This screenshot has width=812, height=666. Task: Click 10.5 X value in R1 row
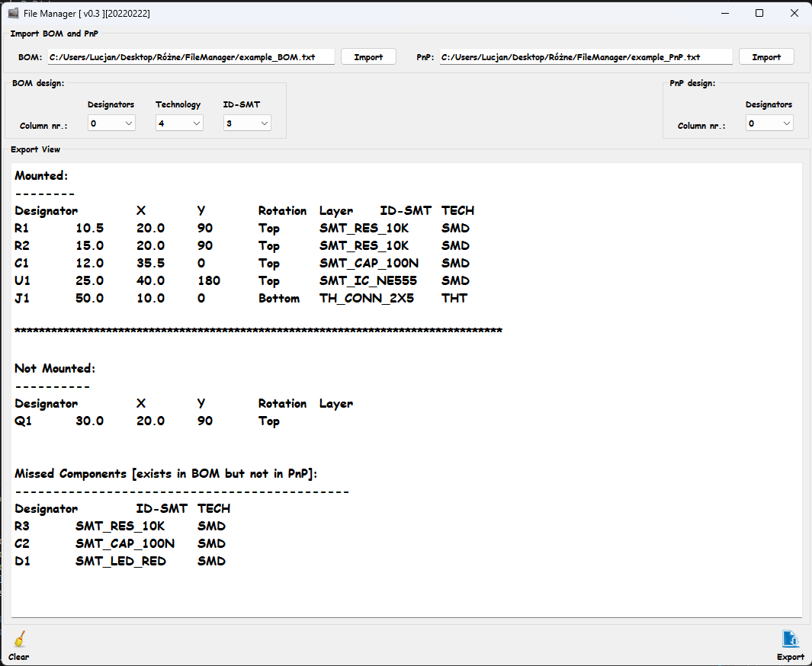coord(90,228)
